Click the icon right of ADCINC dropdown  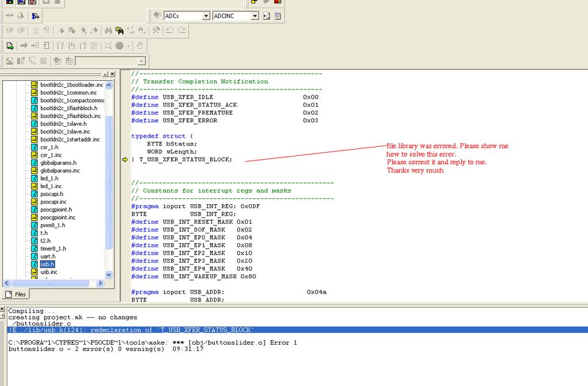(266, 16)
